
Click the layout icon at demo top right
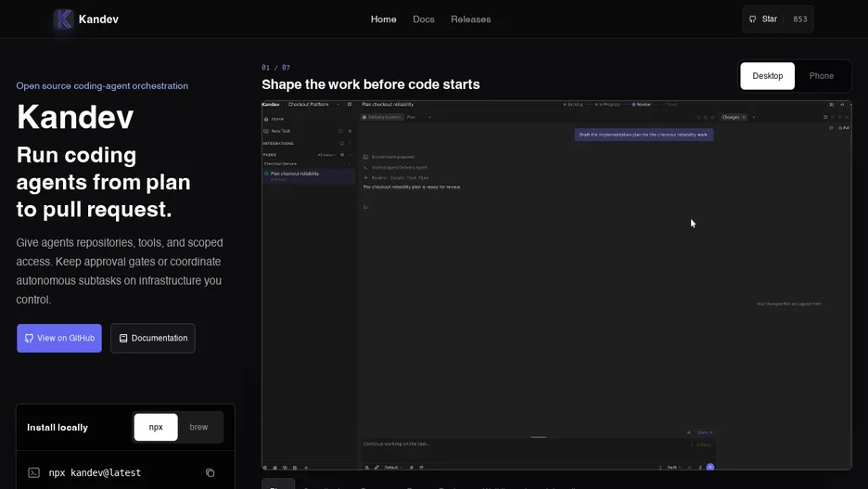(x=832, y=104)
